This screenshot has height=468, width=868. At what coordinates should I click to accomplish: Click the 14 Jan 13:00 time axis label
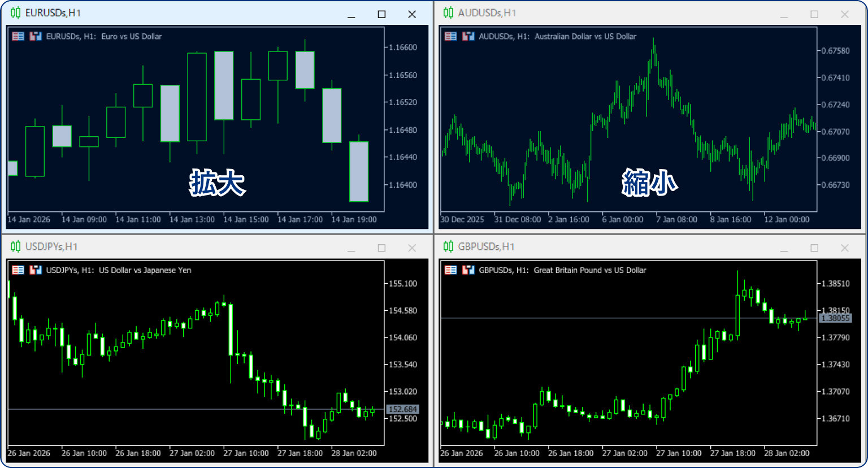pyautogui.click(x=192, y=220)
